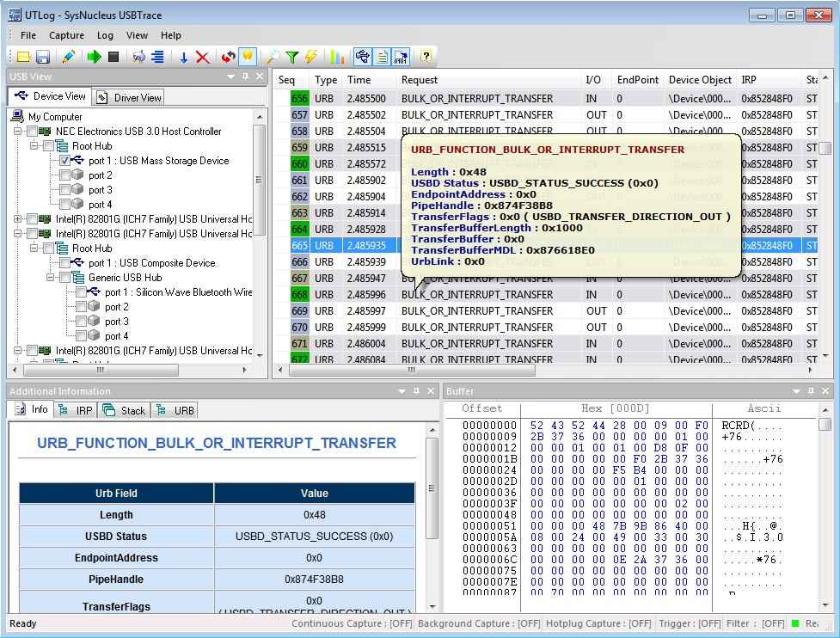Open the green funnel filter icon
Screen dimensions: 840x638
292,57
